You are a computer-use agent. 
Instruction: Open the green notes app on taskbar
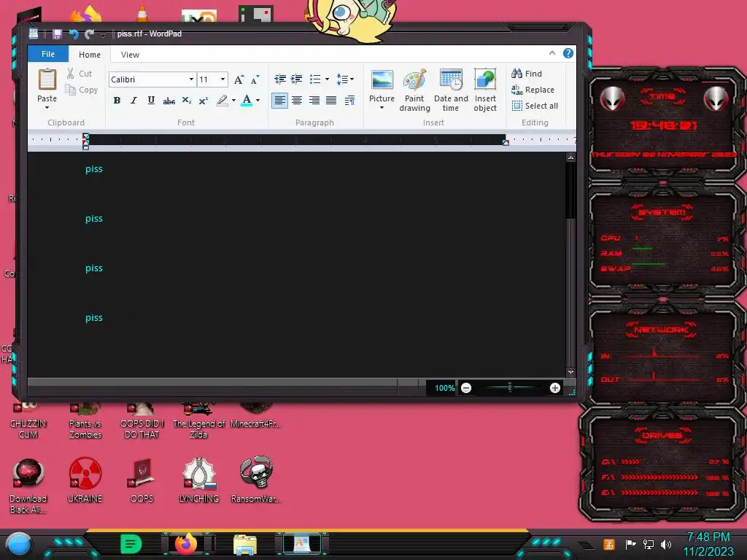click(131, 544)
